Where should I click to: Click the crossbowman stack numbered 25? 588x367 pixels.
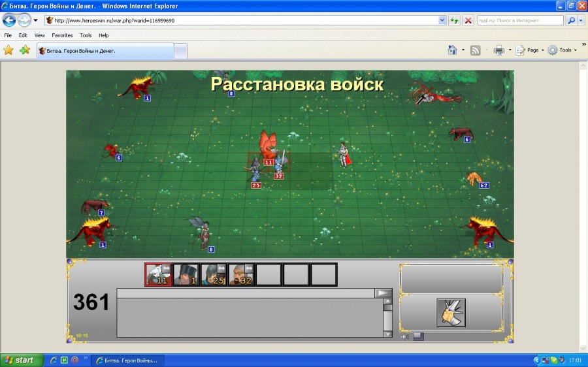[x=255, y=172]
